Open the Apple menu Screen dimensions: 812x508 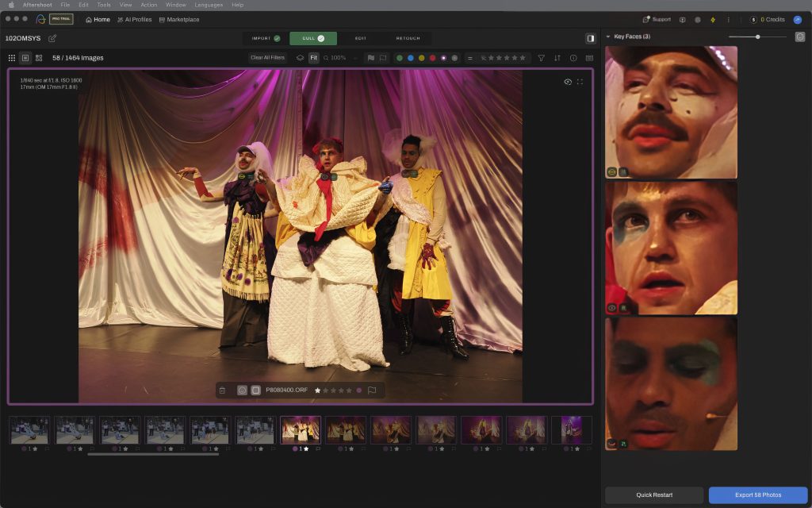[x=11, y=5]
